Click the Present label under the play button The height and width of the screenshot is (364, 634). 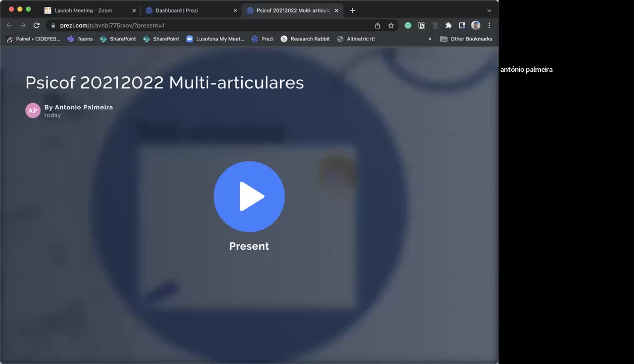coord(249,246)
